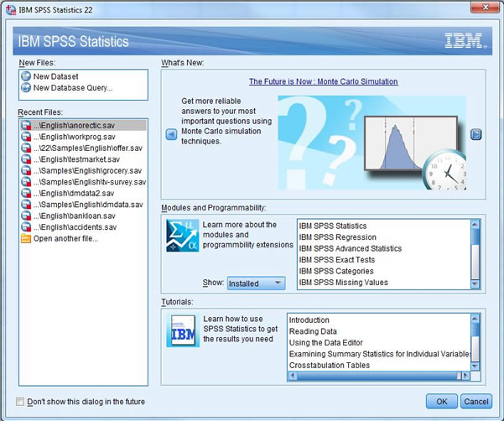The height and width of the screenshot is (421, 504).
Task: Select Reading Data tutorial
Action: (x=314, y=331)
